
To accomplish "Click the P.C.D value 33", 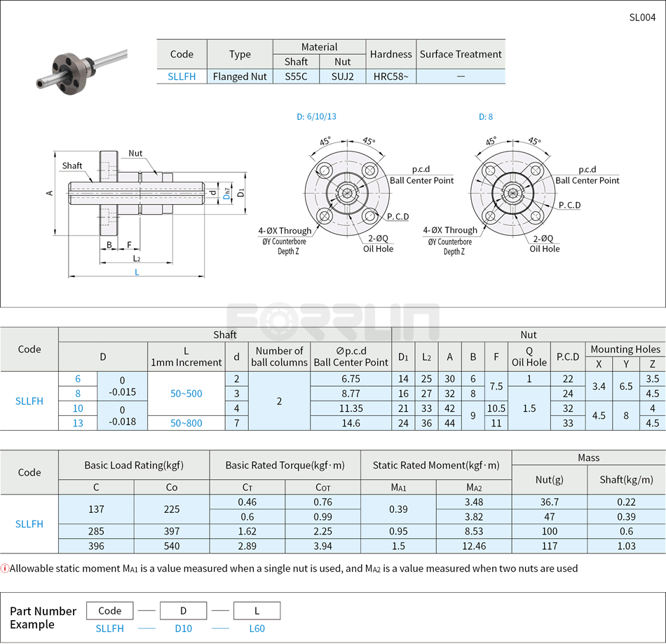I will [x=568, y=424].
